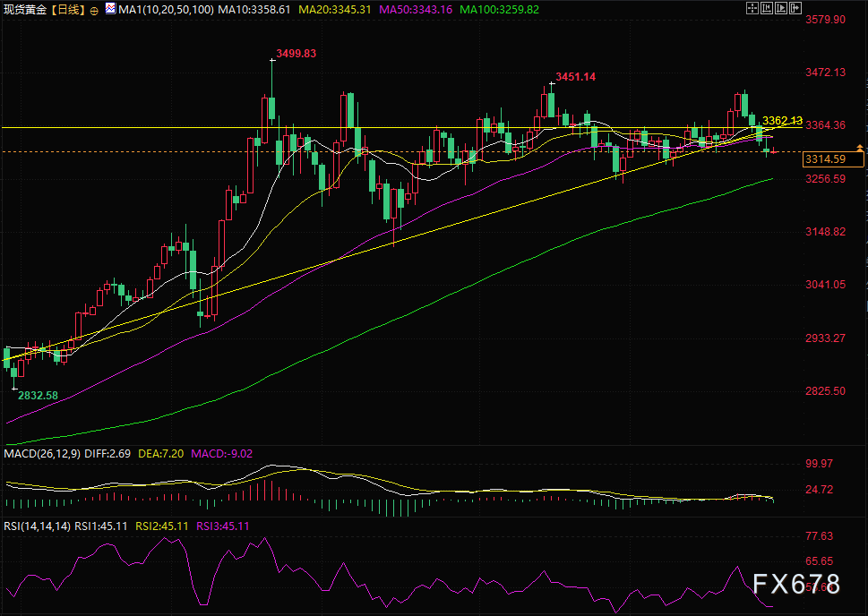Click the crosshair cursor icon in top toolbar
The width and height of the screenshot is (868, 616).
752,9
